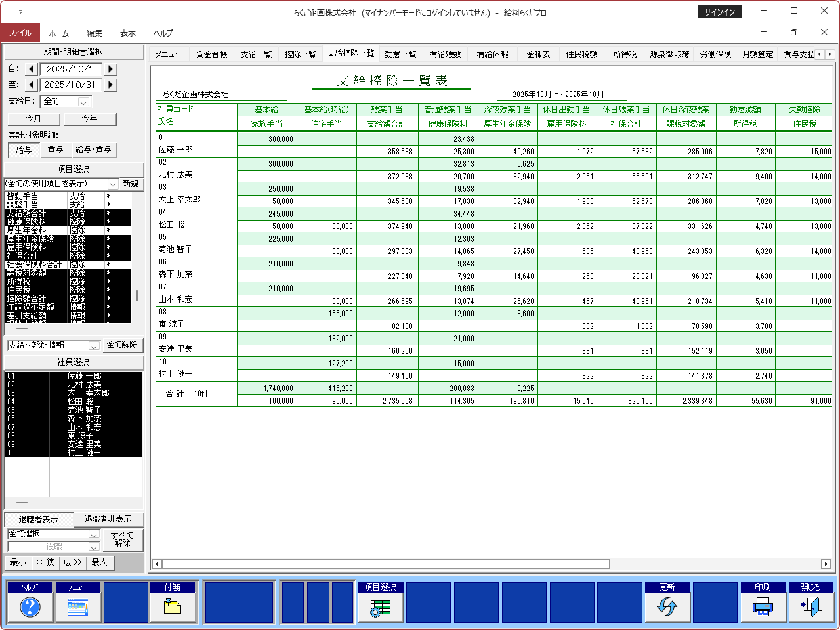Step the start date back with left arrow
Viewport: 840px width, 630px height.
pos(31,69)
